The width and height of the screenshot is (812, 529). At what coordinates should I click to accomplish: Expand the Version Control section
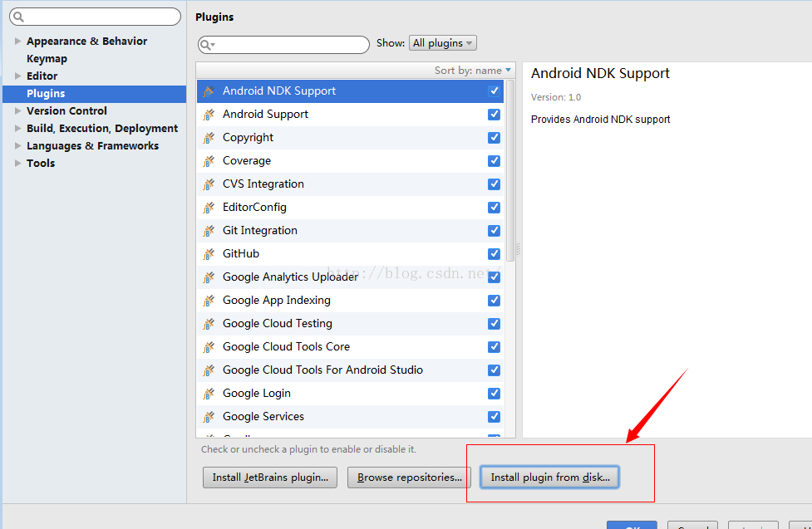17,110
